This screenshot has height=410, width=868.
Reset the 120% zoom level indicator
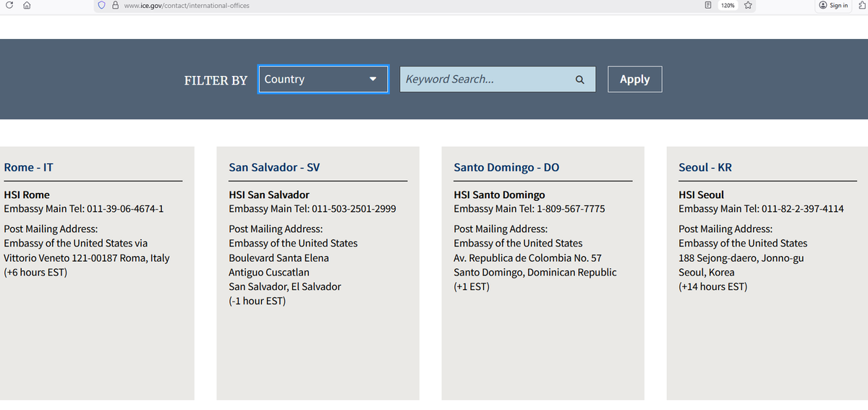pos(728,5)
